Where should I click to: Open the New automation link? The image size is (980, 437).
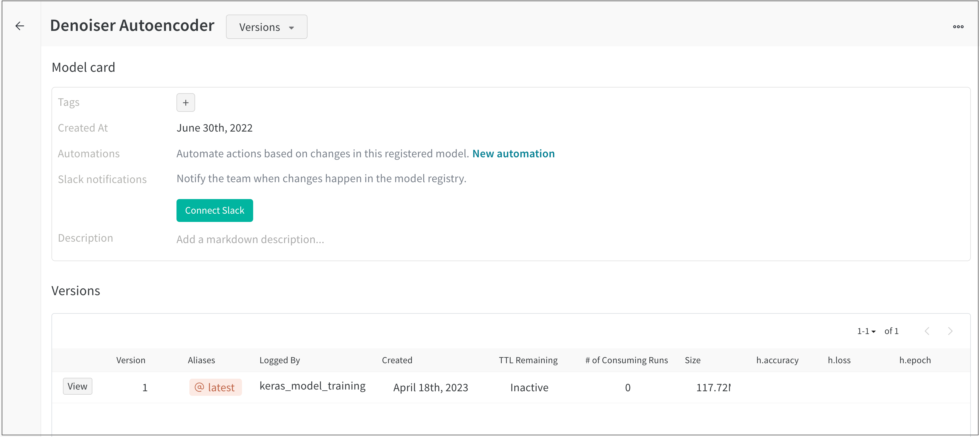[513, 154]
